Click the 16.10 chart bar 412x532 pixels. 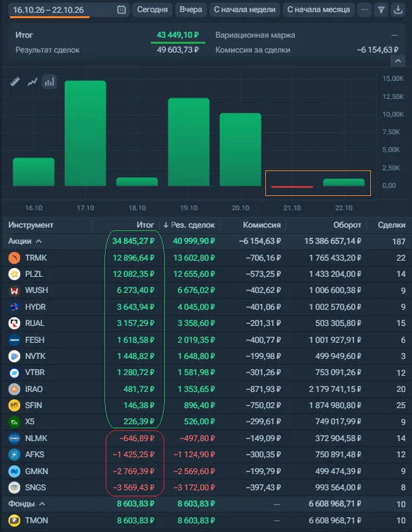coord(34,172)
